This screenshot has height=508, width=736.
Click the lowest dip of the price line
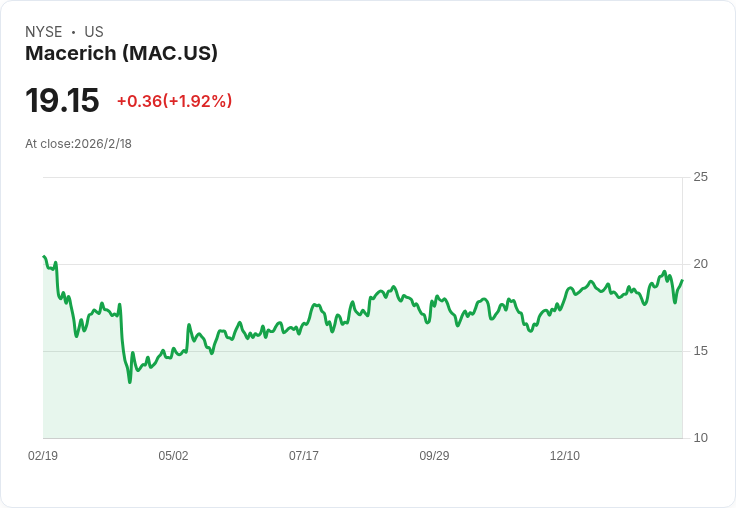[130, 382]
